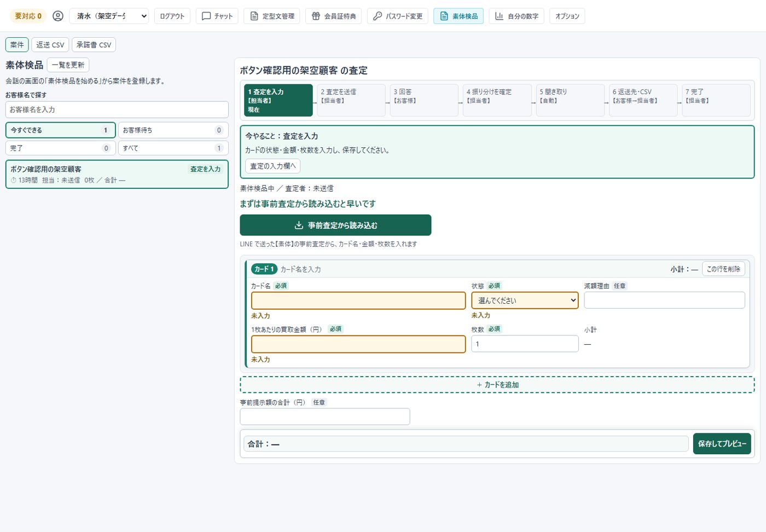Open 定型文管理 template management
766x532 pixels.
click(x=272, y=16)
